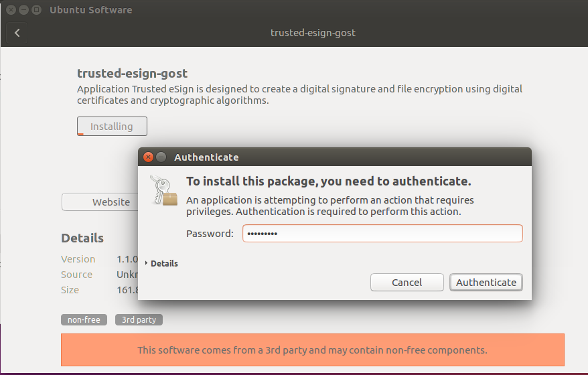Select the 3rd party tag
The width and height of the screenshot is (588, 375).
tap(139, 320)
